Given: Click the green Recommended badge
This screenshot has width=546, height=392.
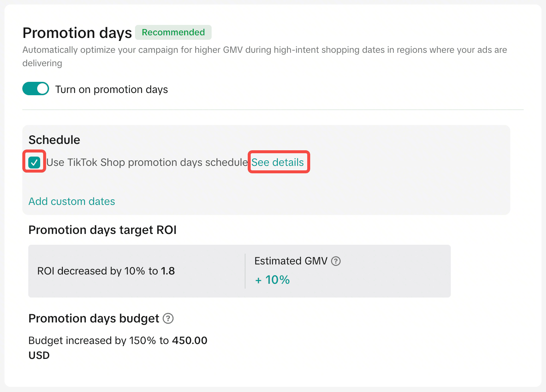Looking at the screenshot, I should click(173, 32).
